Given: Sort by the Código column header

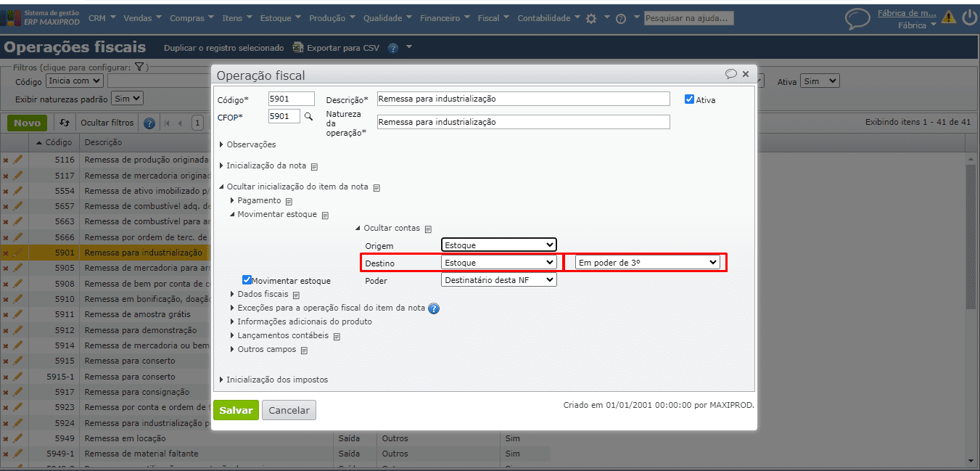Looking at the screenshot, I should coord(54,142).
